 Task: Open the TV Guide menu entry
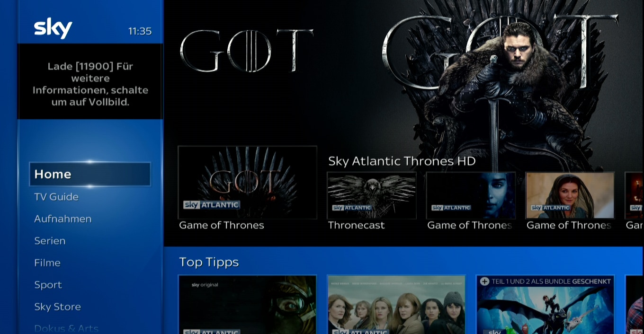(x=56, y=197)
